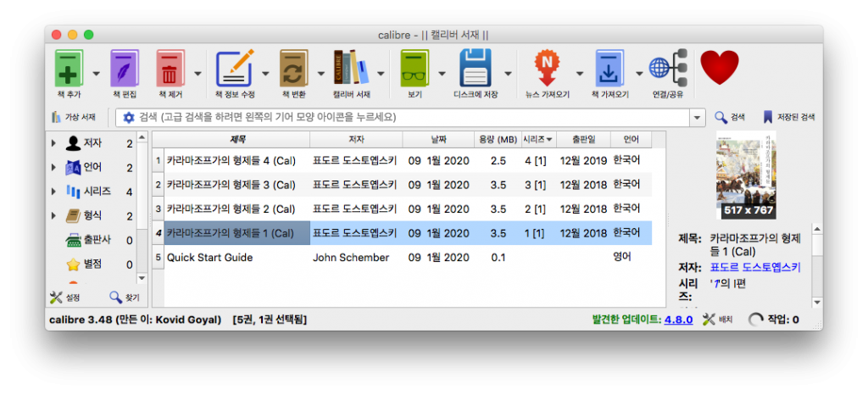Click the 12월 2019 published date cell

pyautogui.click(x=583, y=161)
